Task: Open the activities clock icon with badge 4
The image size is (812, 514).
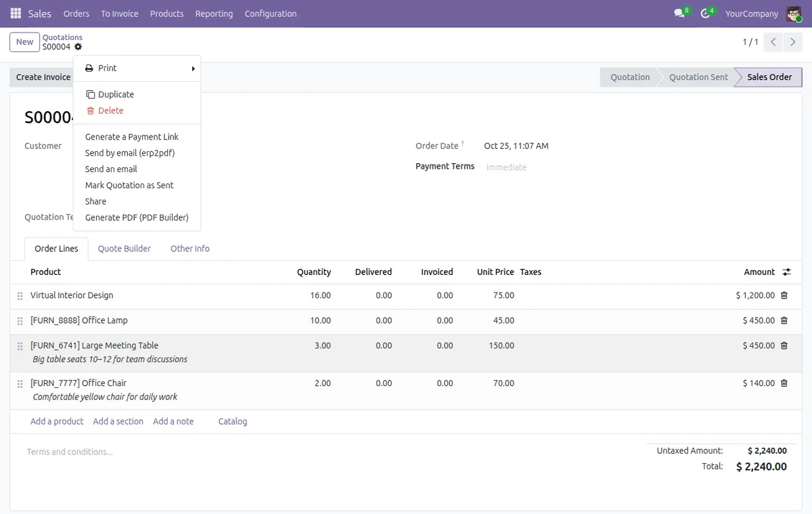Action: tap(706, 14)
